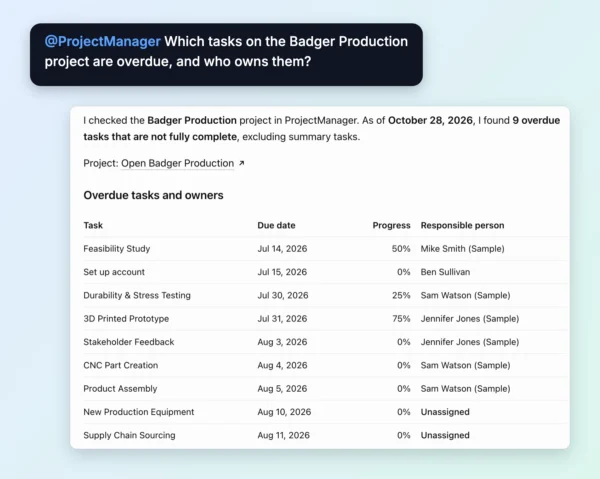Click the Supply Chain Sourcing task
This screenshot has width=600, height=479.
pos(129,435)
